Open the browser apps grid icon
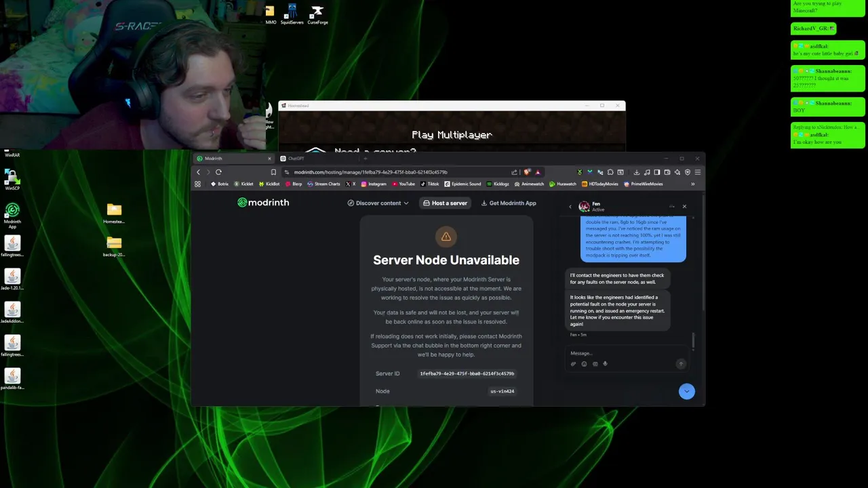This screenshot has height=488, width=868. (x=197, y=184)
